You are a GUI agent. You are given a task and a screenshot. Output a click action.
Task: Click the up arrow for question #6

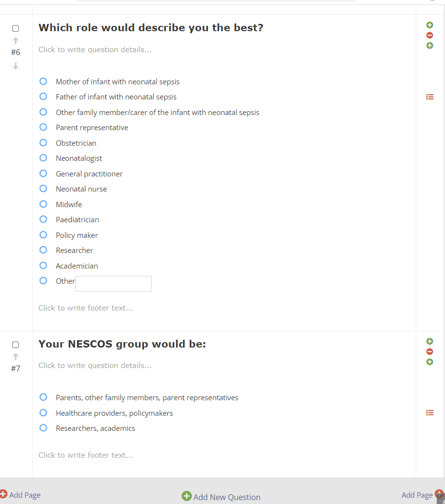[x=16, y=40]
